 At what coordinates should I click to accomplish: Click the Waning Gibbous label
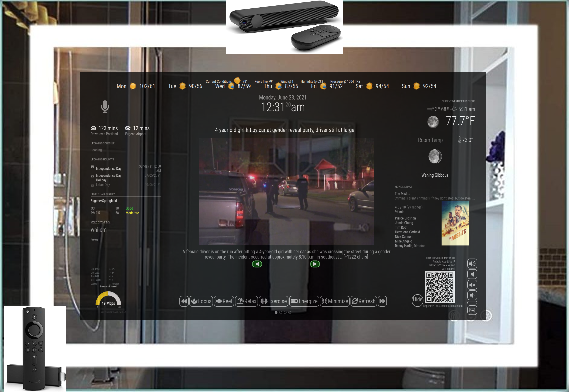[435, 175]
